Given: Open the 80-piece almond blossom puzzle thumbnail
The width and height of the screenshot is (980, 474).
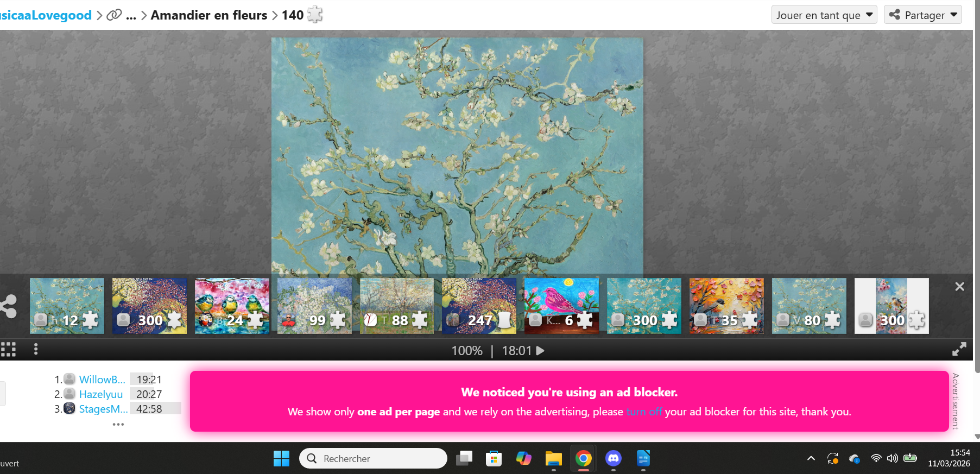Looking at the screenshot, I should coord(809,306).
